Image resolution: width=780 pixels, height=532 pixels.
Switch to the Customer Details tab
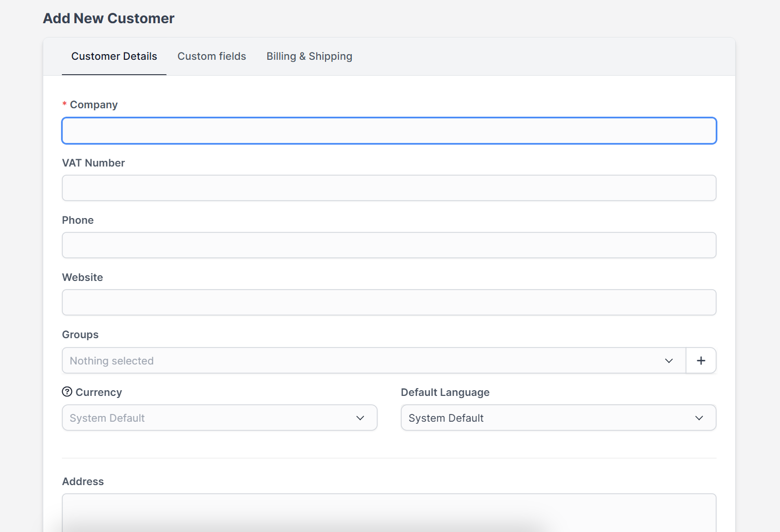(114, 56)
